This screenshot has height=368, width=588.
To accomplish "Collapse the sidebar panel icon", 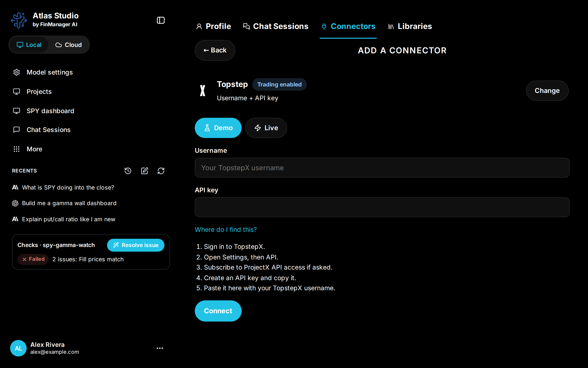I will coord(161,20).
